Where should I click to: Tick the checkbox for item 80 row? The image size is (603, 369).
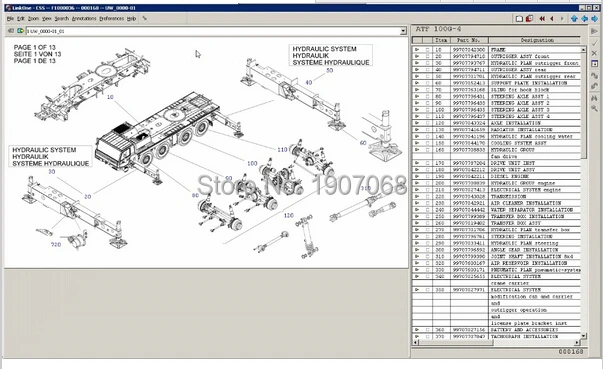click(427, 96)
